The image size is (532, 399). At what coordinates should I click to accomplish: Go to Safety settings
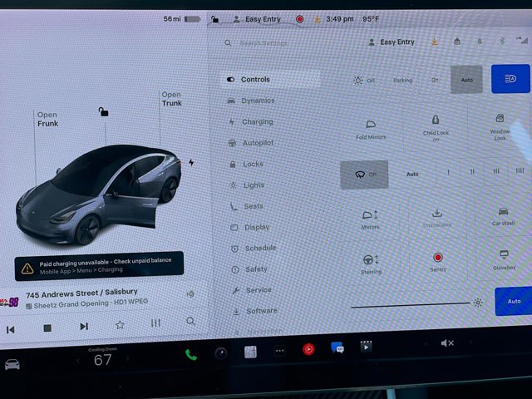point(249,269)
